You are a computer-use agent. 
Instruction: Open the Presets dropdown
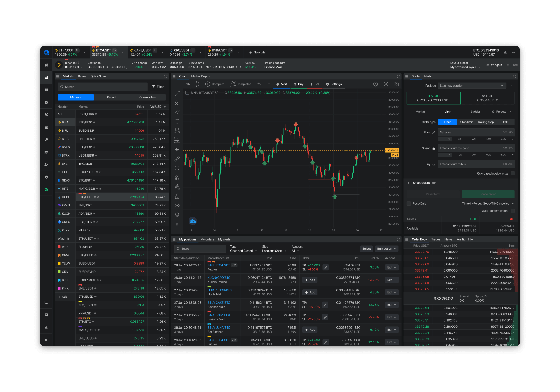tap(501, 112)
